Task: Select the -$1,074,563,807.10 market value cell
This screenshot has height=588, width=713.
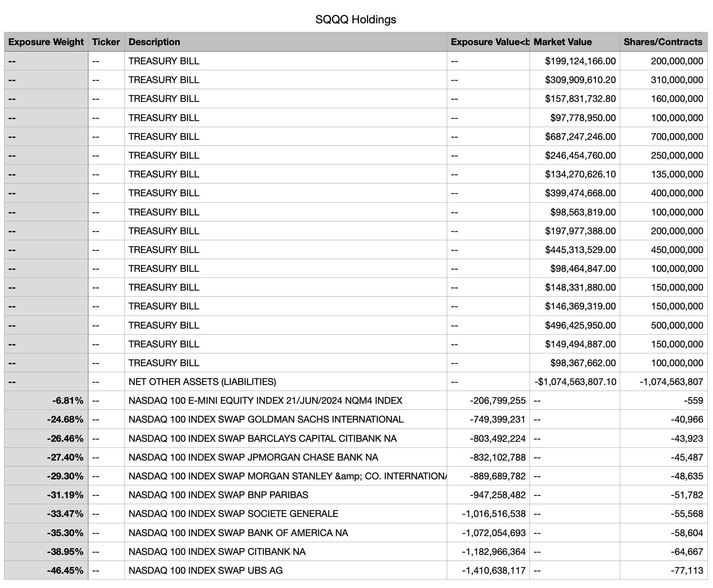Action: click(575, 382)
